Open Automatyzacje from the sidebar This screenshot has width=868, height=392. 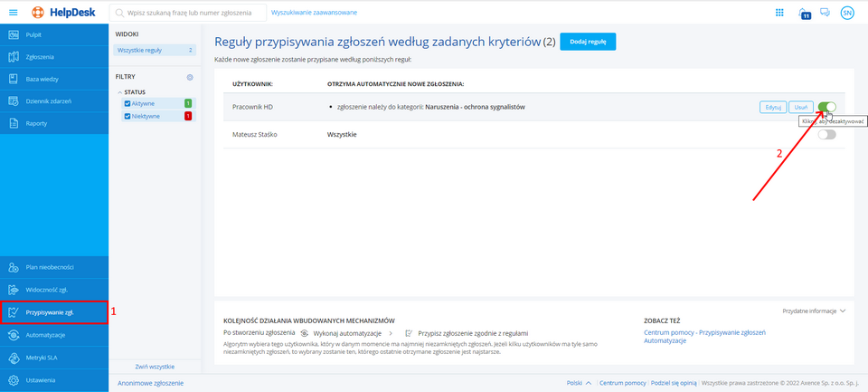45,335
